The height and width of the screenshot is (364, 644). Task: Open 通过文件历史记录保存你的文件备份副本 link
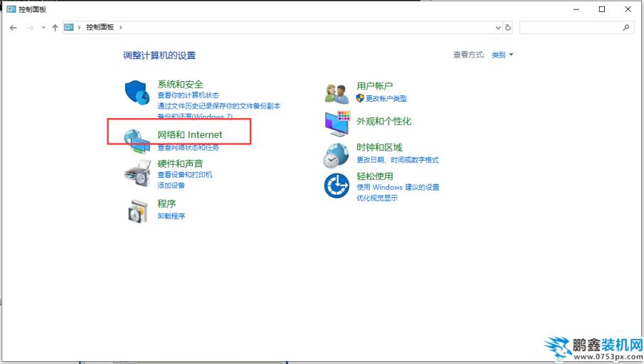coord(219,106)
